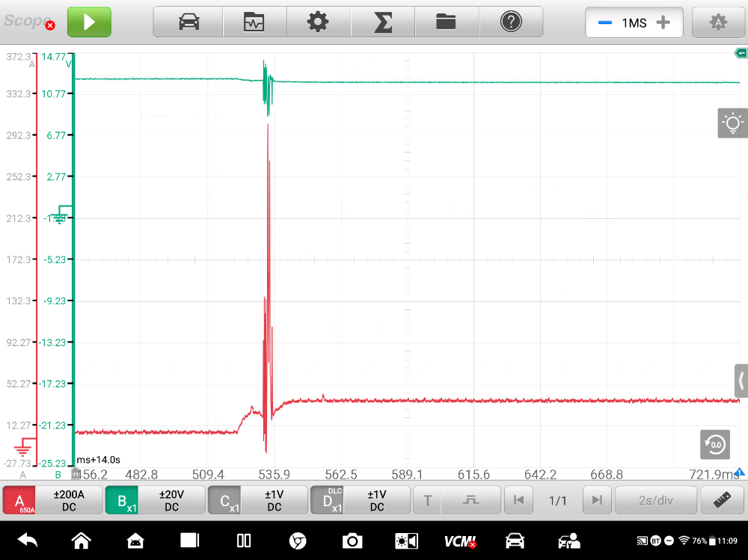Tap the lightbulb hint icon
The width and height of the screenshot is (748, 560).
click(x=732, y=123)
